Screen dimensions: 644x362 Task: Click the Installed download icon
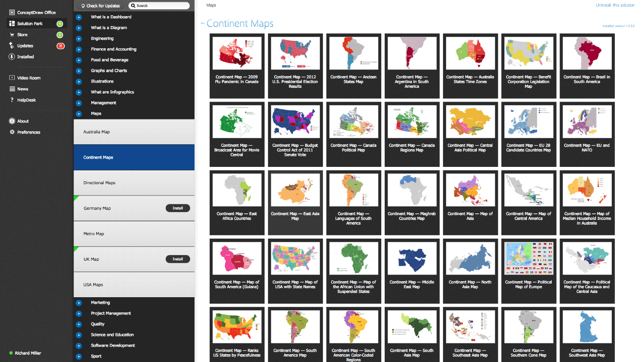click(12, 56)
